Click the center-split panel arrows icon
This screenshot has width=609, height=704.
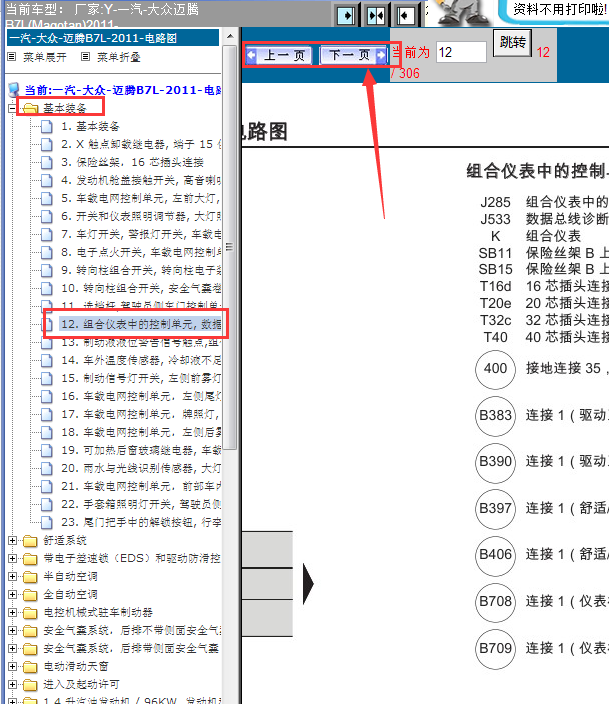tap(375, 16)
